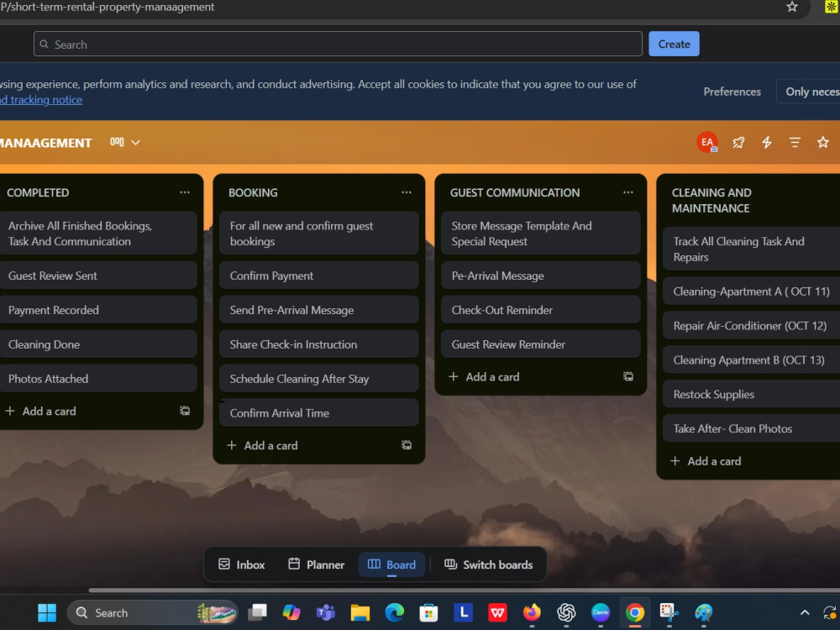This screenshot has height=630, width=840.
Task: Open card Cleaning Apartment B (OCT 13)
Action: click(x=751, y=360)
